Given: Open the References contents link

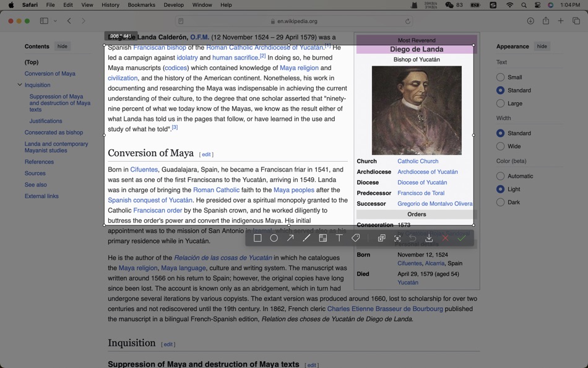Looking at the screenshot, I should point(39,162).
